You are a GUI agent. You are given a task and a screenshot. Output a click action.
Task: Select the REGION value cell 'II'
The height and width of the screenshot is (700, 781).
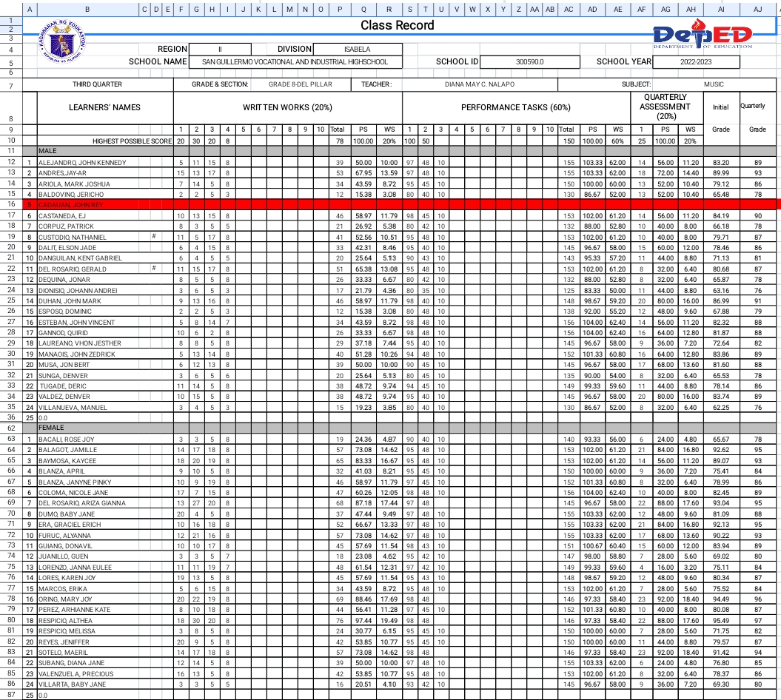click(220, 50)
